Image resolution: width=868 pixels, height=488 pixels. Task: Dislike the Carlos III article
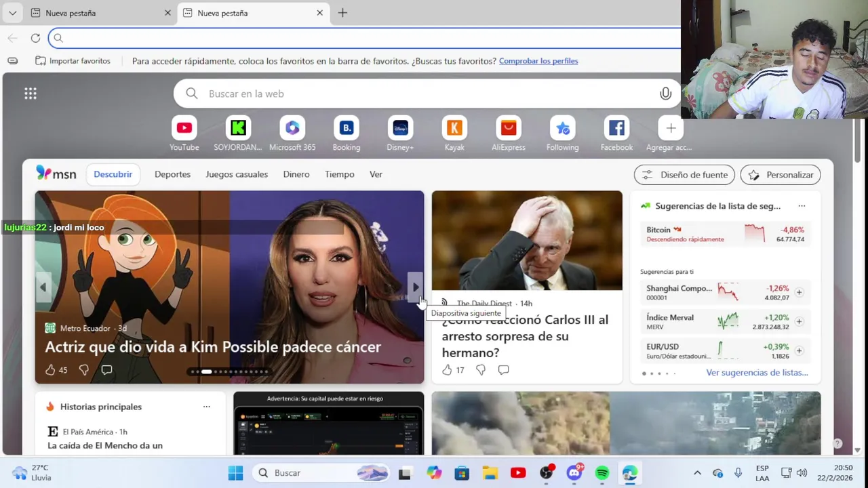[x=481, y=370]
